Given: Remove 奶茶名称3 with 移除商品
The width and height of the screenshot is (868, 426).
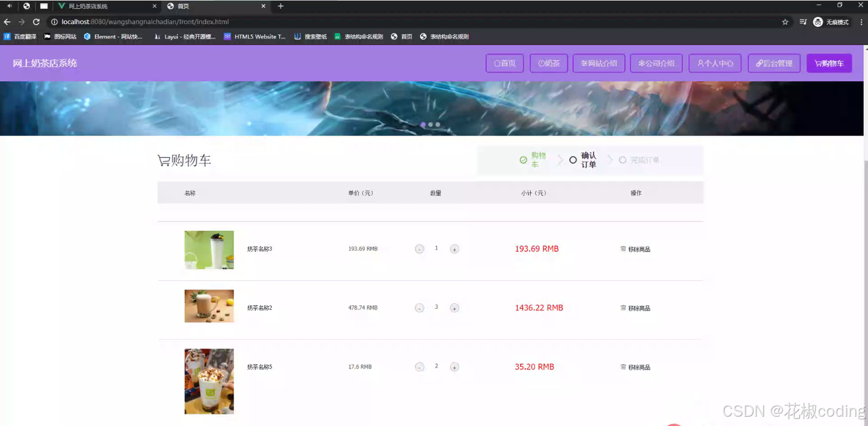Looking at the screenshot, I should pos(635,249).
